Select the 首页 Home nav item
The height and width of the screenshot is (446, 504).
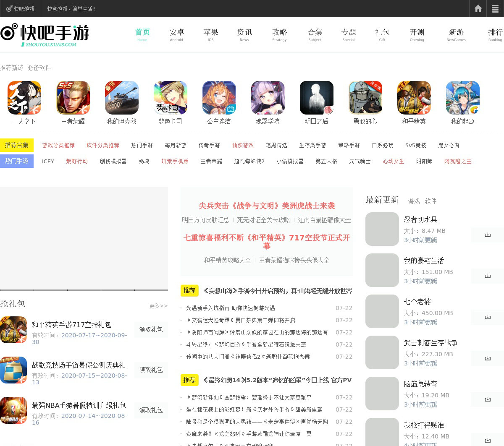coord(142,34)
